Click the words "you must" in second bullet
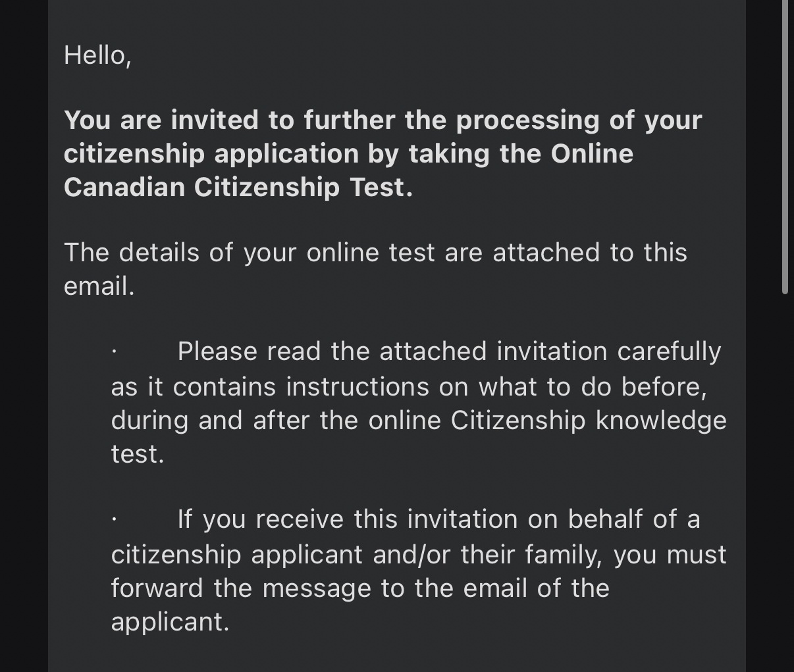This screenshot has height=672, width=794. [670, 554]
